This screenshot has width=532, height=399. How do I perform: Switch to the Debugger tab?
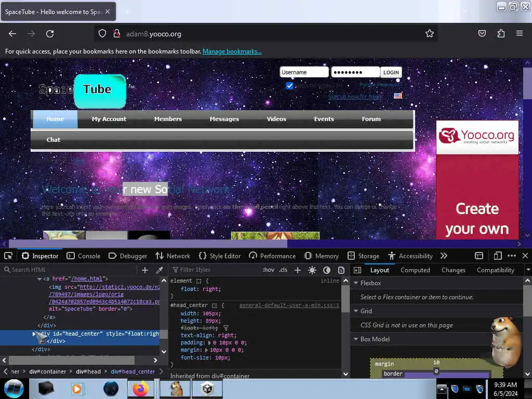(128, 256)
